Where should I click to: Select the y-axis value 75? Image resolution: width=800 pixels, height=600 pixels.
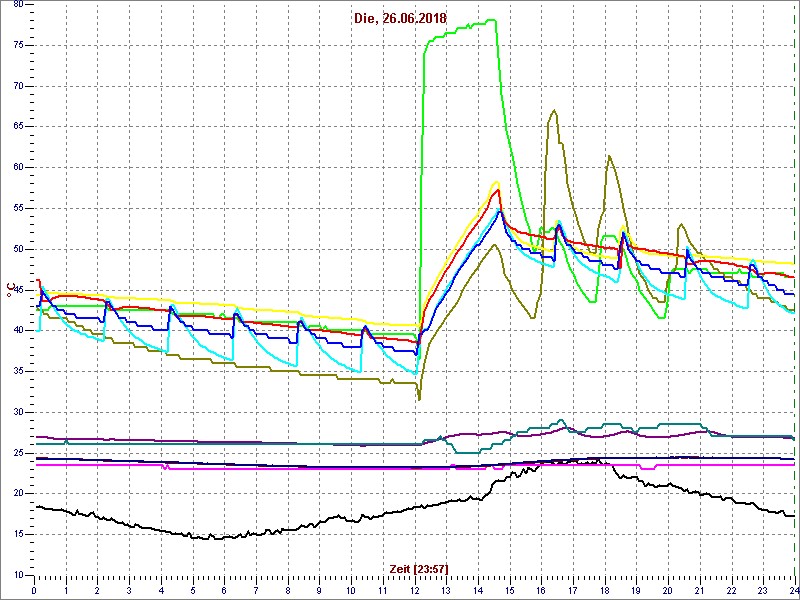pyautogui.click(x=17, y=45)
